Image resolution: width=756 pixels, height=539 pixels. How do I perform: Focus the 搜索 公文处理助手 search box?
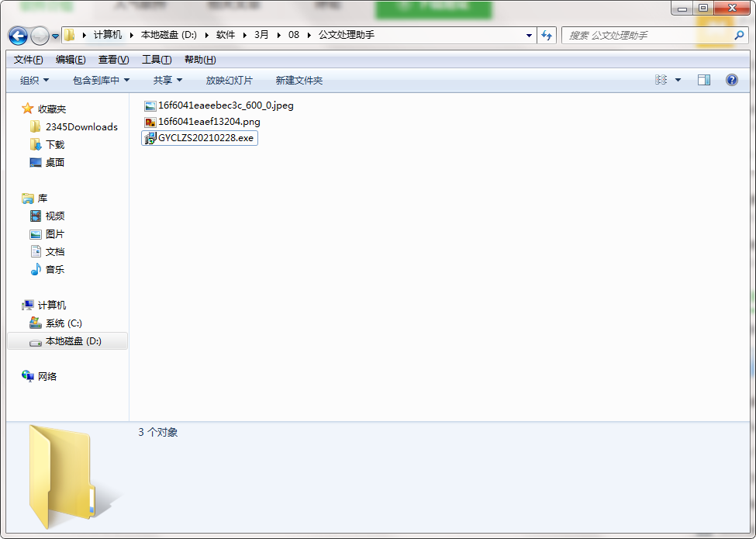654,35
